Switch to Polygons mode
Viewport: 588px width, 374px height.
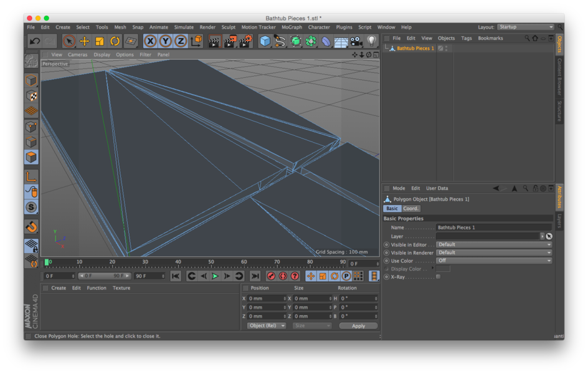[32, 157]
